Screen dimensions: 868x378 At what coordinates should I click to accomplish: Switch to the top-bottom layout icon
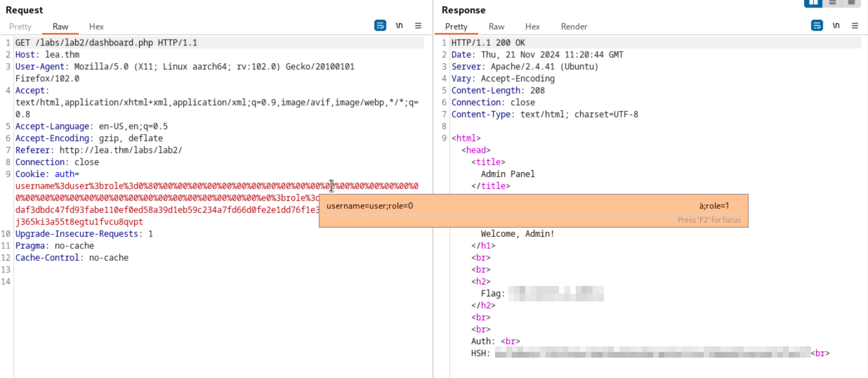833,3
